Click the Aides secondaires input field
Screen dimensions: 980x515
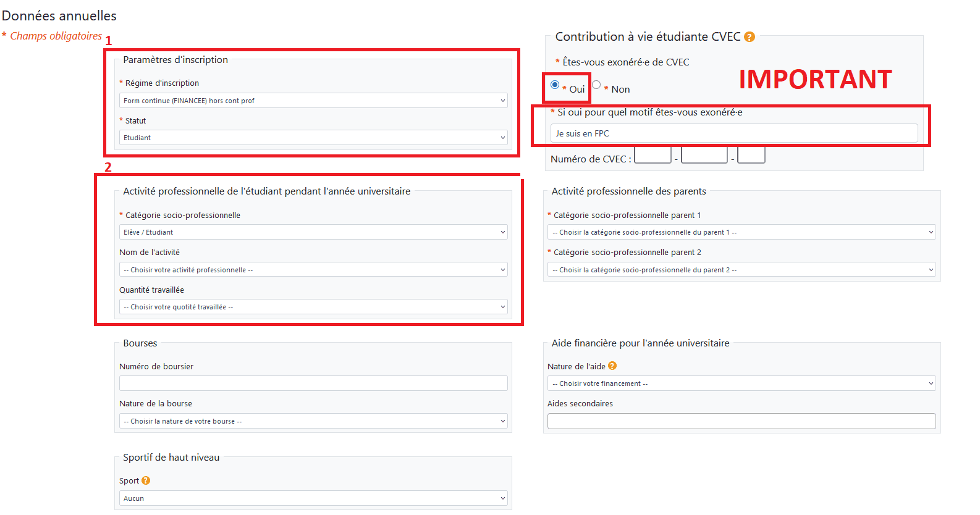(x=741, y=421)
